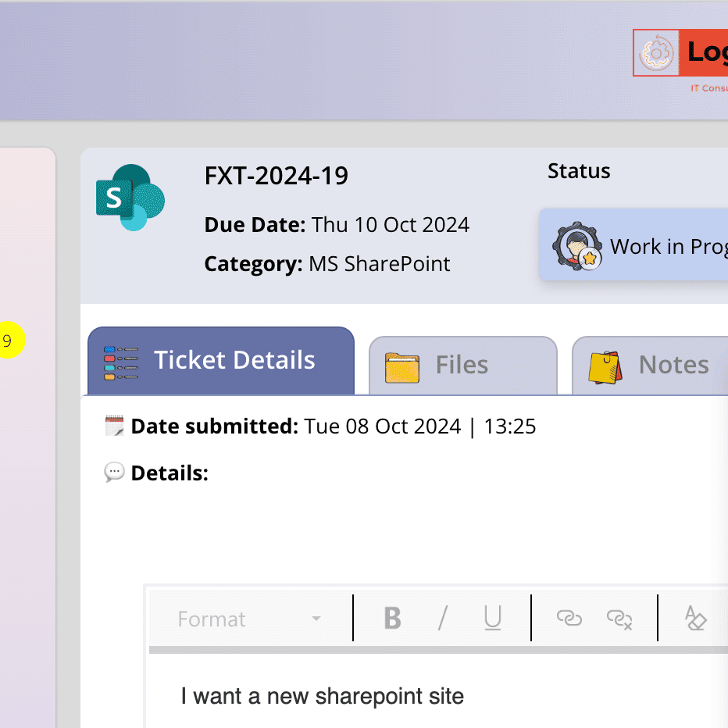Click the date submitted Tue 08 Oct 2024
This screenshot has width=728, height=728.
pyautogui.click(x=383, y=426)
